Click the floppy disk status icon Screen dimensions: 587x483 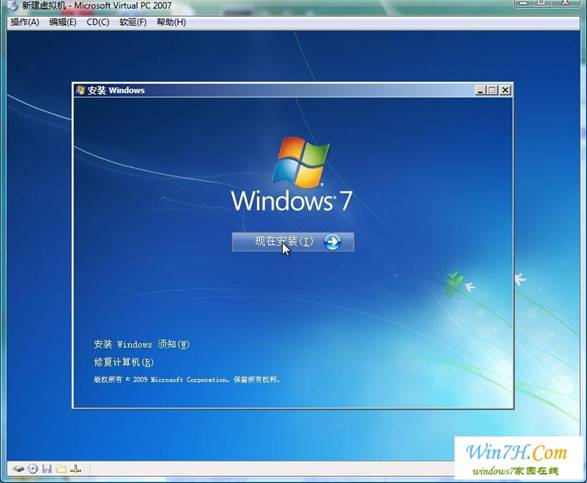click(47, 468)
